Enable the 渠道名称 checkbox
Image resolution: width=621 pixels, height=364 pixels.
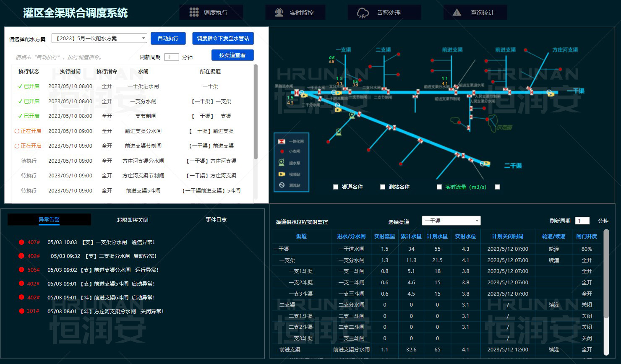(336, 187)
